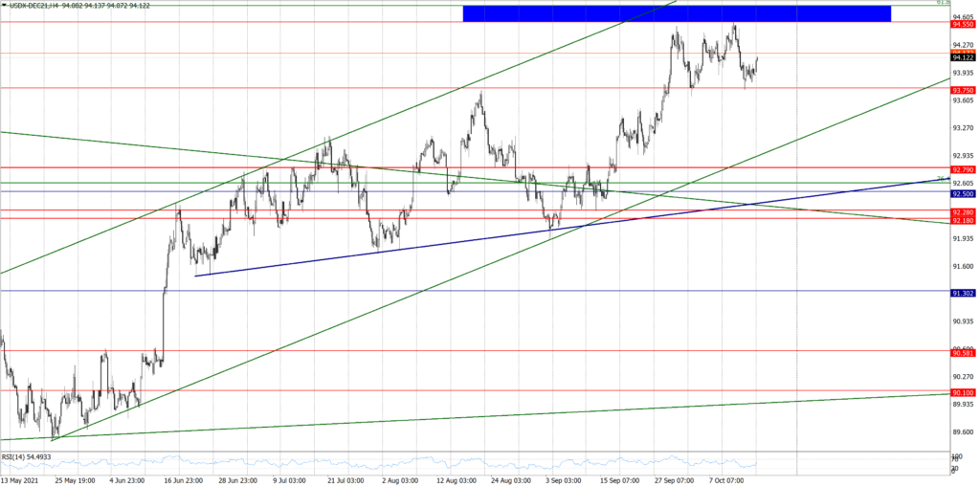Click the USDX-DEC21,H4 chart symbol label
Screen dimensions: 980x486
tap(36, 5)
